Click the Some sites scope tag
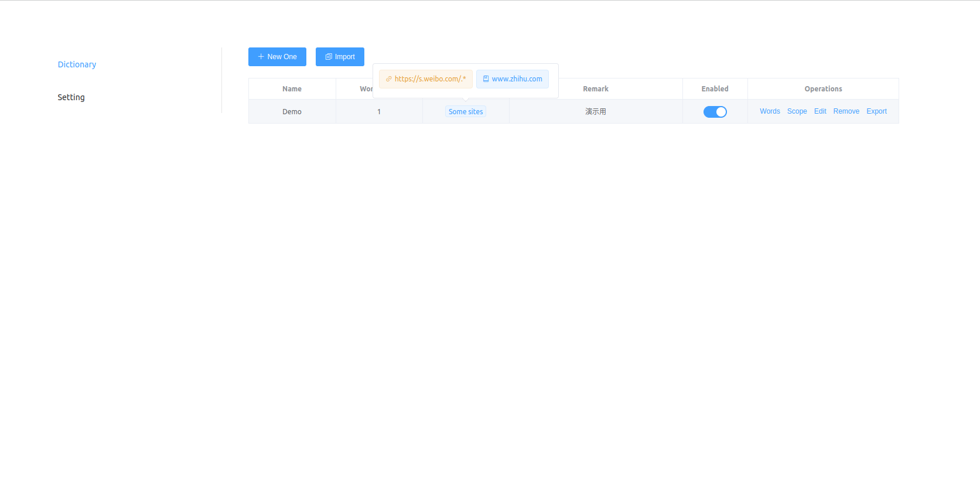This screenshot has width=980, height=478. click(x=466, y=112)
